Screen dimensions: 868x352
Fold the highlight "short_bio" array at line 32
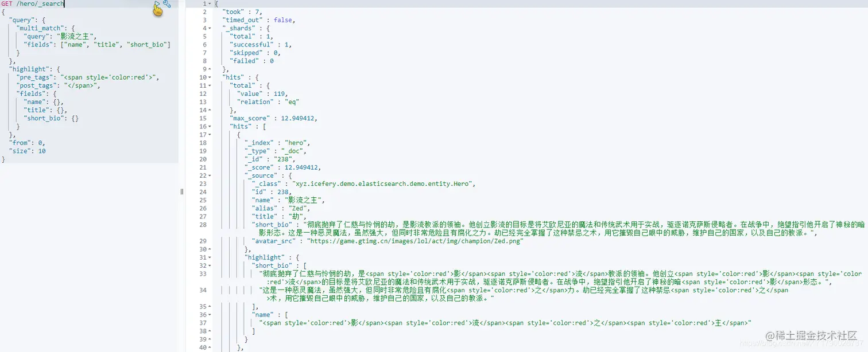click(210, 265)
